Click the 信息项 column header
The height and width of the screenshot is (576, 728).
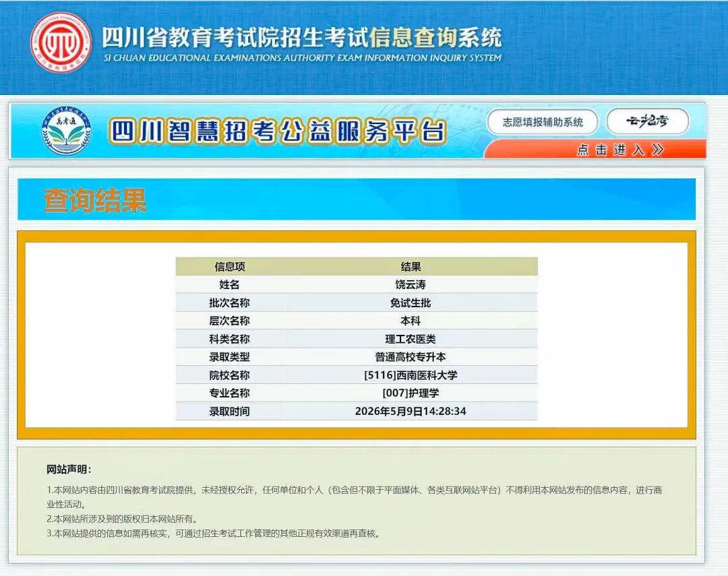[229, 266]
